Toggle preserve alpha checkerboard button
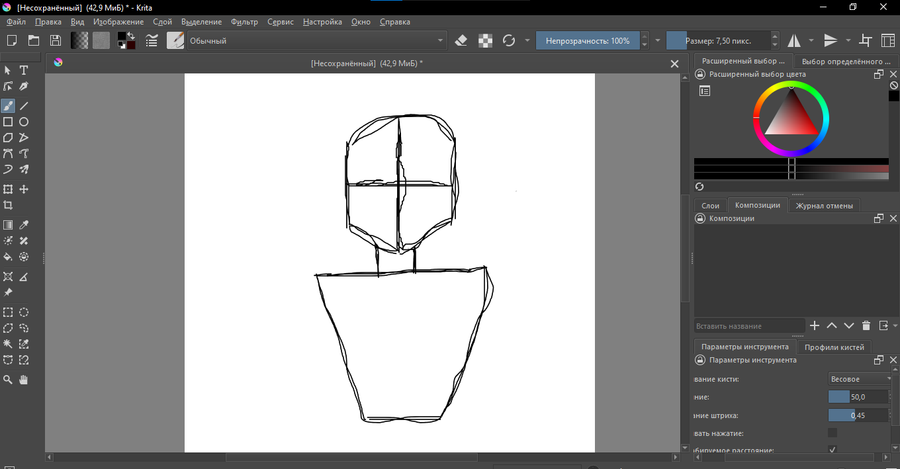Image resolution: width=900 pixels, height=469 pixels. (485, 40)
